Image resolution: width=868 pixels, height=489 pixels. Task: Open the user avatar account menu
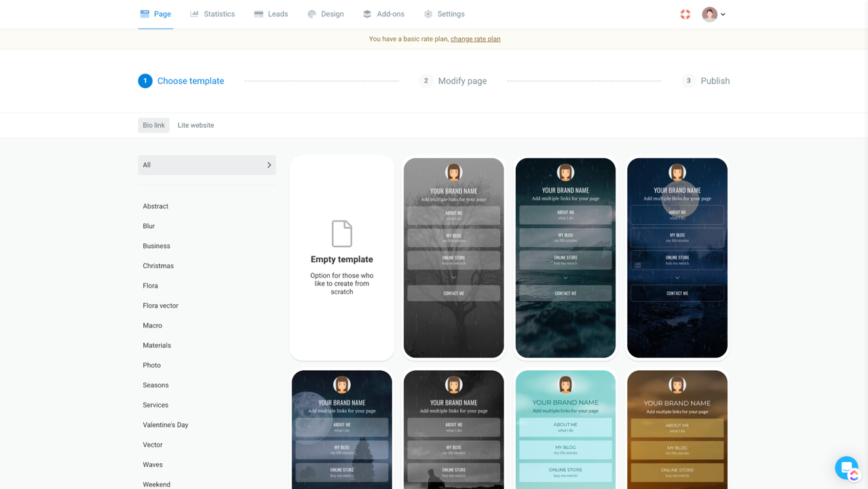tap(713, 14)
